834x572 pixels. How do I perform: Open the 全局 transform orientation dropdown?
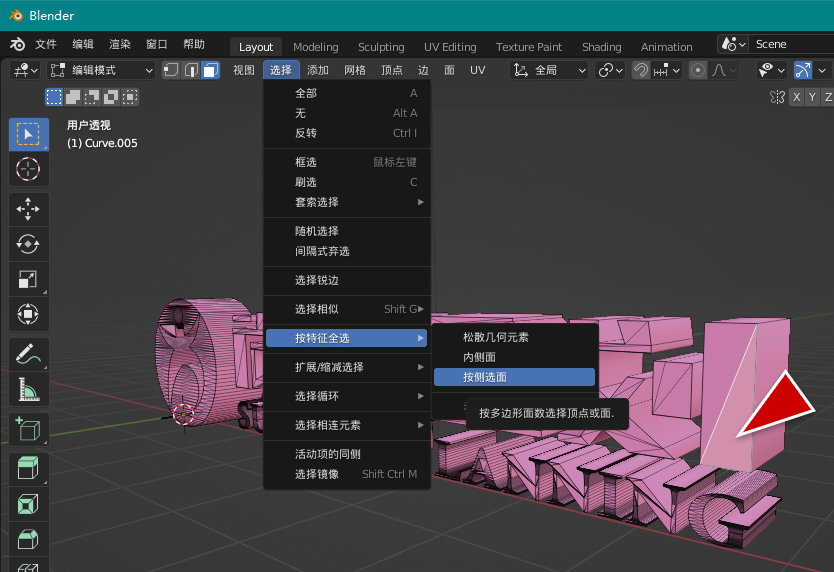point(549,70)
